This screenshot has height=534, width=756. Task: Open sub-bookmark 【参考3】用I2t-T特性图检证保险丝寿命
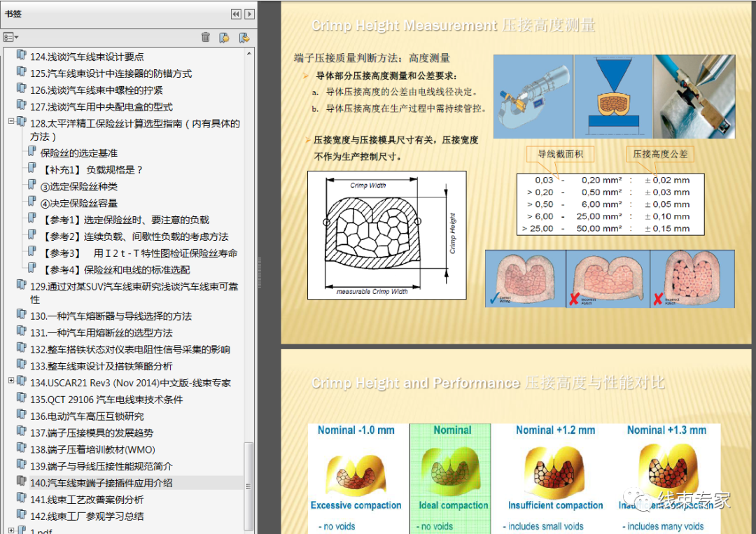click(x=139, y=253)
